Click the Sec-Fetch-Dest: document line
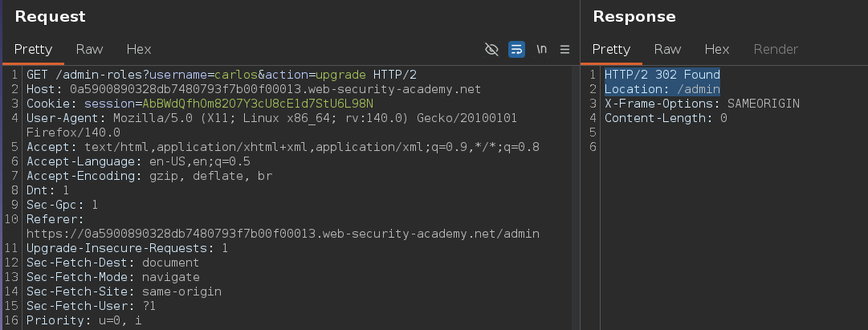The width and height of the screenshot is (868, 330). tap(112, 263)
